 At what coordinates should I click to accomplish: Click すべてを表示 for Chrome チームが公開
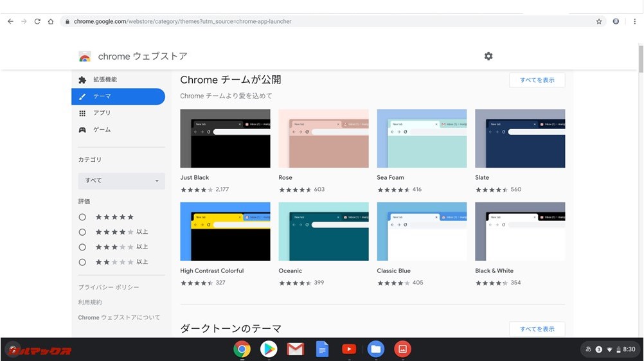537,80
